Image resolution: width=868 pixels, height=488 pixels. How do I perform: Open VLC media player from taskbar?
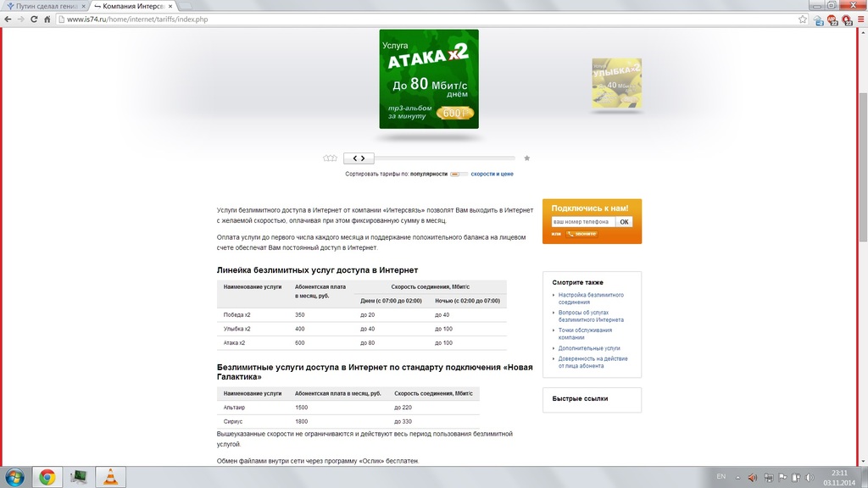pyautogui.click(x=111, y=478)
